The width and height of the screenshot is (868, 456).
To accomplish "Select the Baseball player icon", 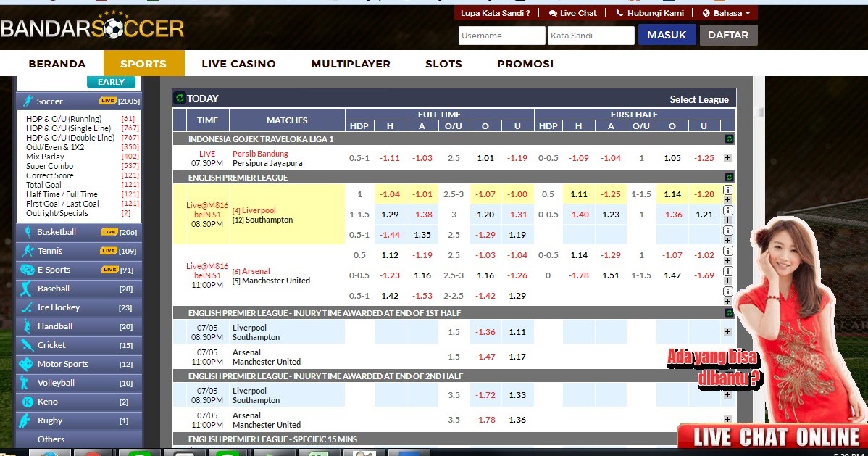I will (26, 289).
